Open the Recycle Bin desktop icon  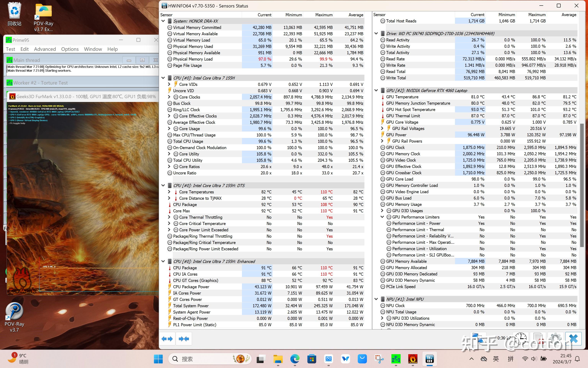[15, 14]
